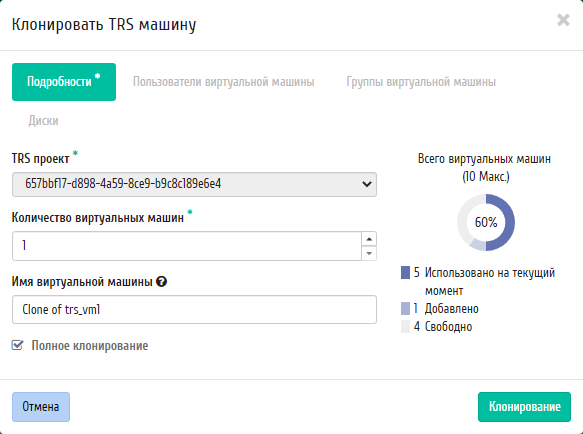
Task: Click the light purple Добавлено legend swatch
Action: click(x=405, y=309)
